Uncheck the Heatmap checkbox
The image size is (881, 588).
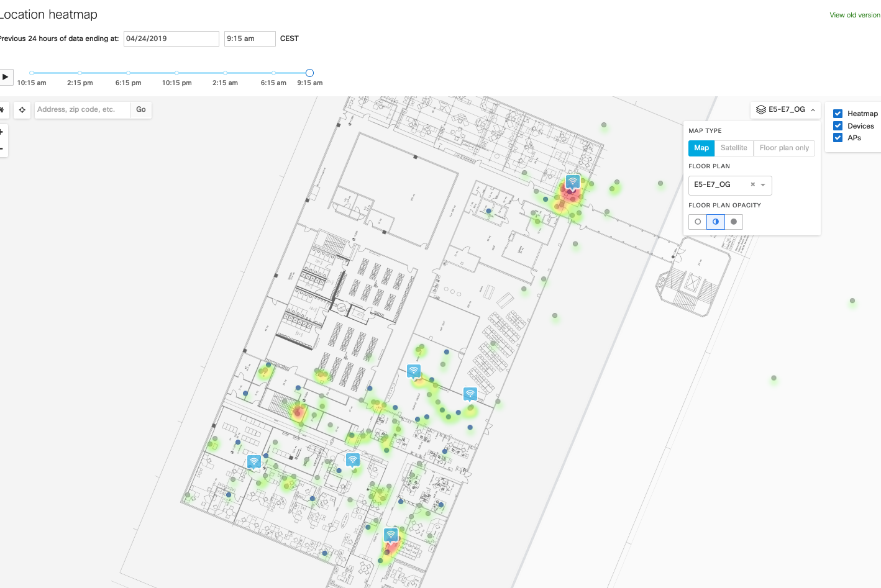coord(838,113)
